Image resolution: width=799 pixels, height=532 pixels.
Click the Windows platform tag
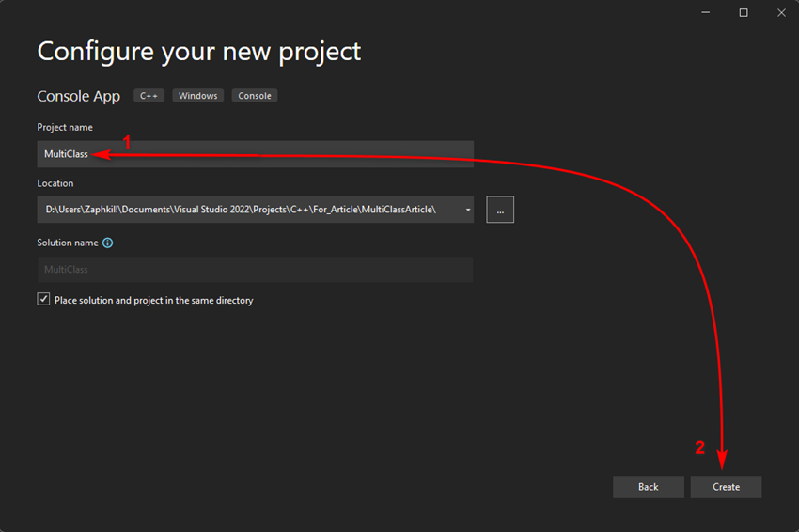point(198,96)
